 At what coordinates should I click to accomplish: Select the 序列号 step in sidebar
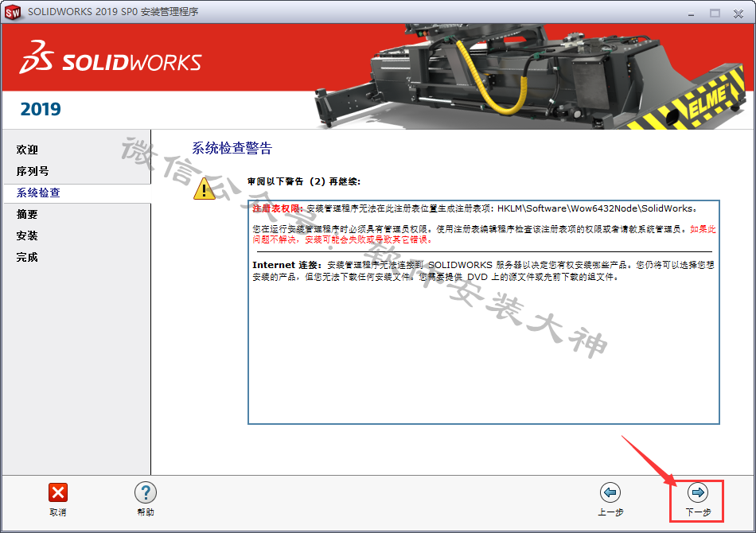pos(33,171)
